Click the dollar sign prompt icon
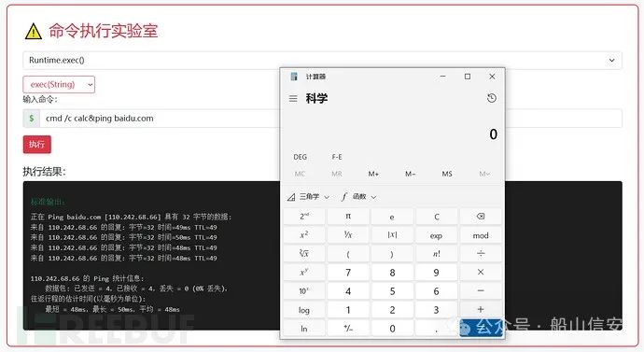Image resolution: width=644 pixels, height=352 pixels. (x=32, y=119)
